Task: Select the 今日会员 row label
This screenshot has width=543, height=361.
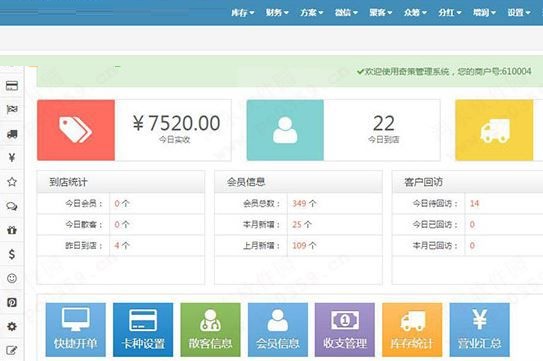Action: [84, 203]
